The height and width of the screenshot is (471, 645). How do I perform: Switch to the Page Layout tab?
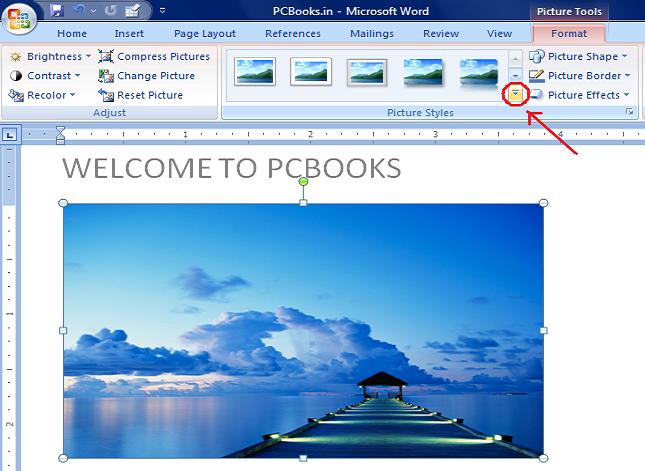click(x=205, y=33)
